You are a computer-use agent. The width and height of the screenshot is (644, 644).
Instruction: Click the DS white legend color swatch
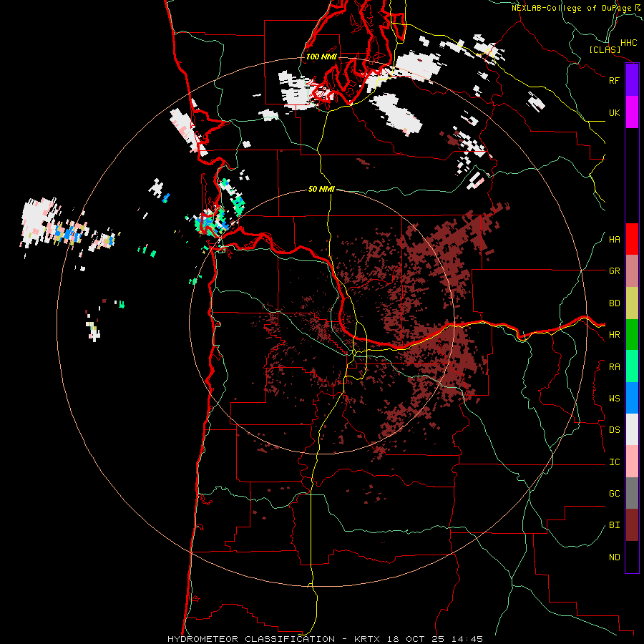coord(632,429)
